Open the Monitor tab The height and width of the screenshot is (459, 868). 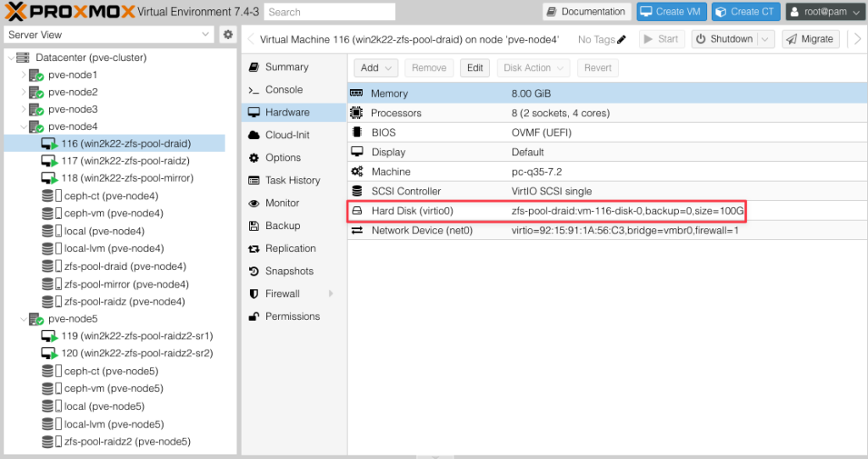coord(294,203)
